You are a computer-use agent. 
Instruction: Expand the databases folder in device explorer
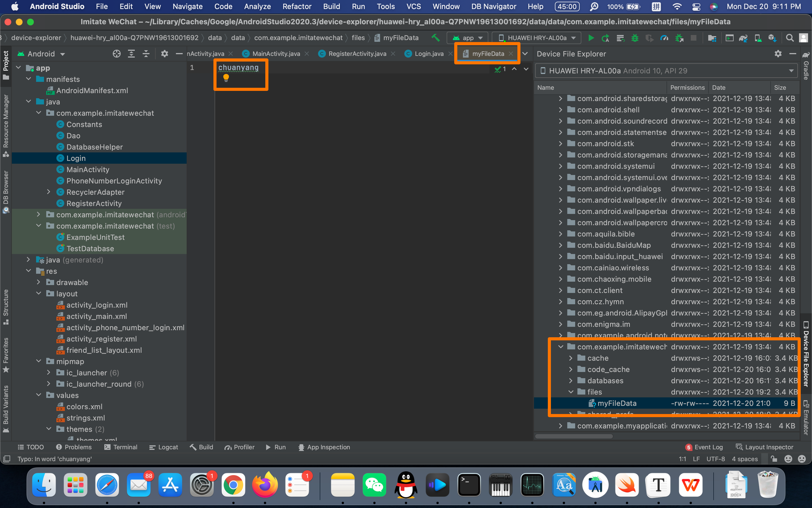571,380
